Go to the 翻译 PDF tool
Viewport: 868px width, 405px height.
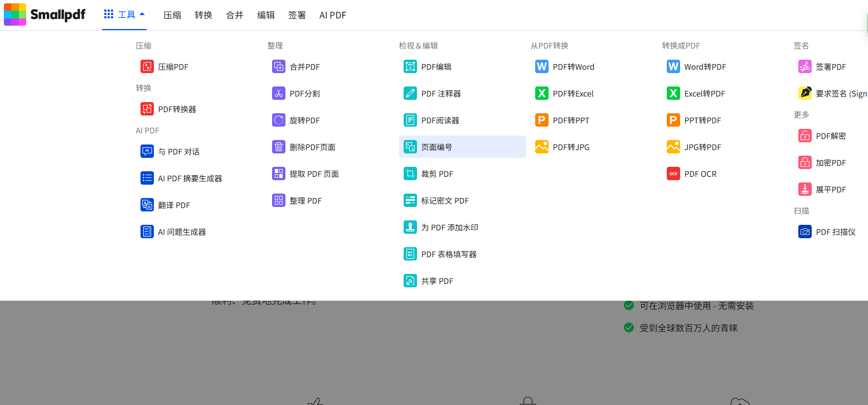coord(173,205)
